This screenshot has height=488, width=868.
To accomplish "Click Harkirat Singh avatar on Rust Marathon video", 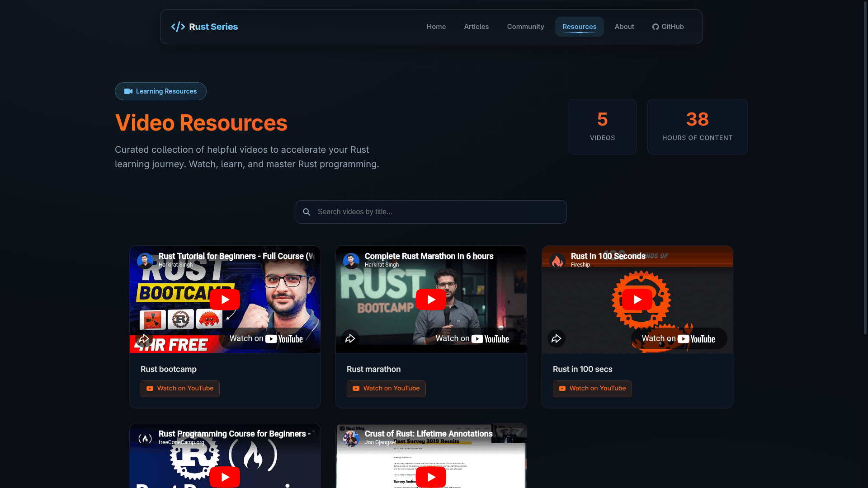I will pos(351,261).
